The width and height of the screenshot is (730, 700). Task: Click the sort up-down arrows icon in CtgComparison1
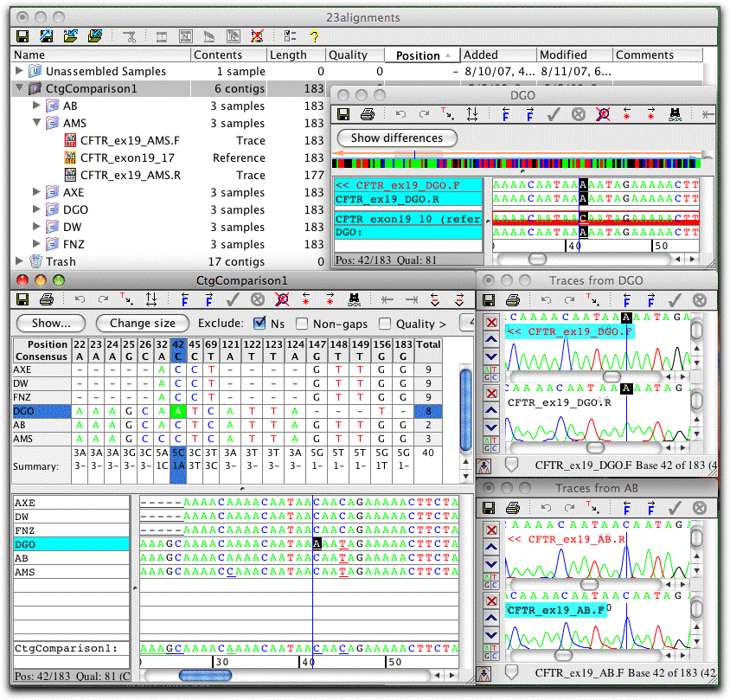(150, 299)
